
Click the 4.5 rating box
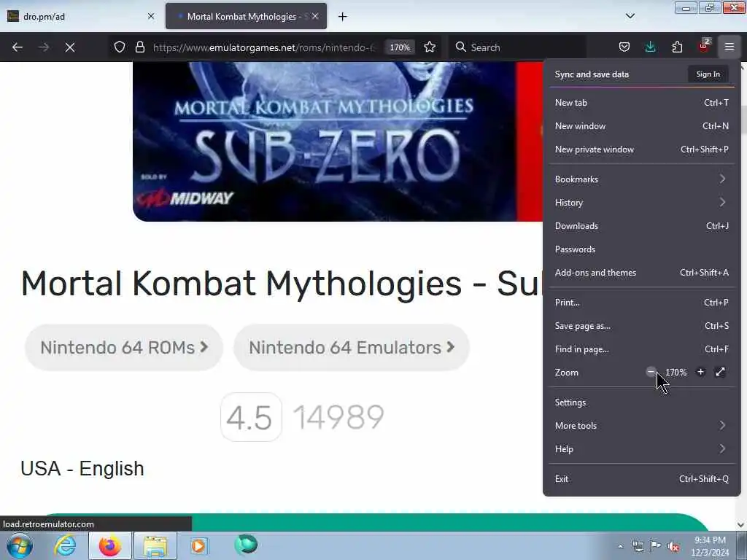click(251, 417)
